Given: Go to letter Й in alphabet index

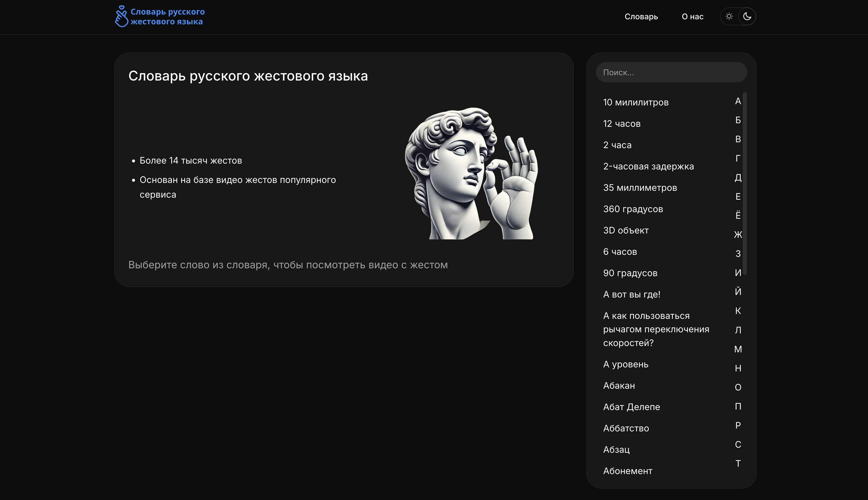Looking at the screenshot, I should (x=738, y=291).
